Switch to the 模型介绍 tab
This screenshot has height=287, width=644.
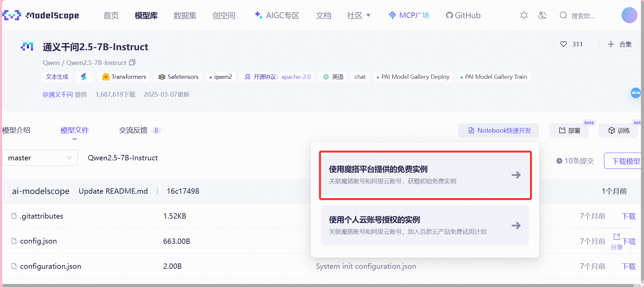16,130
